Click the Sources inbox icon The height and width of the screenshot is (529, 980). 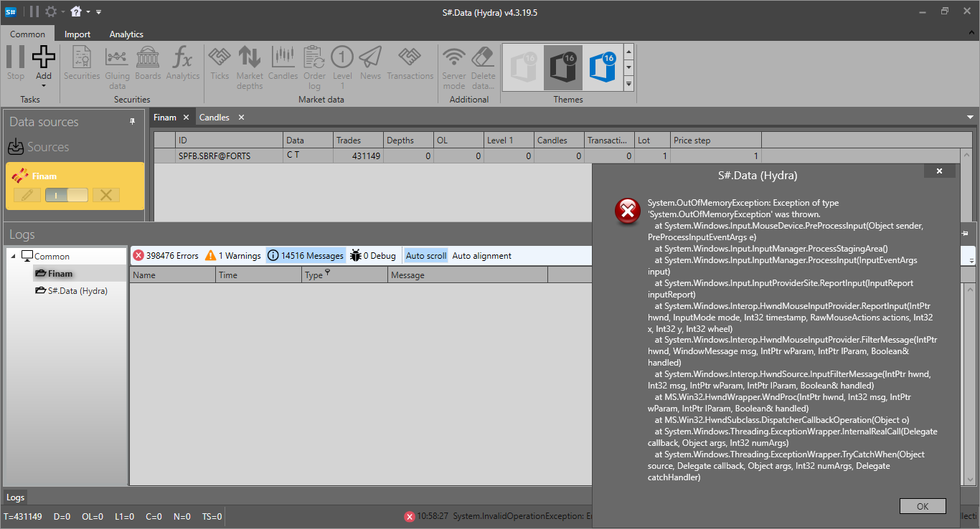[16, 147]
